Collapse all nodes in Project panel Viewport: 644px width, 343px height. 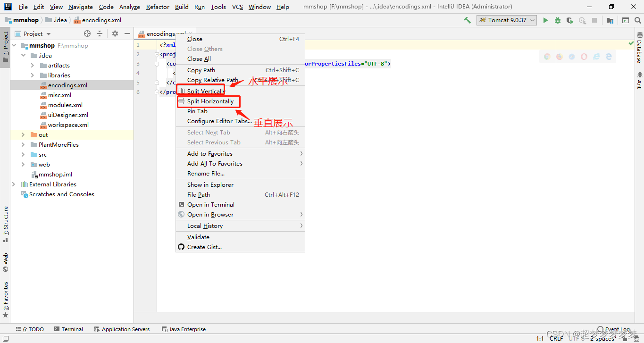point(100,33)
